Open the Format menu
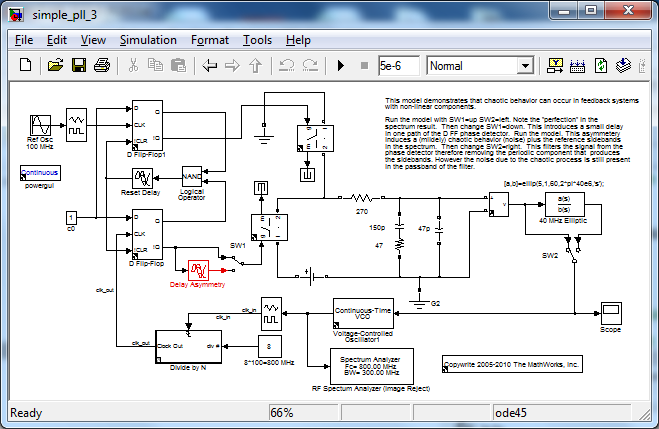659x429 pixels. (210, 40)
